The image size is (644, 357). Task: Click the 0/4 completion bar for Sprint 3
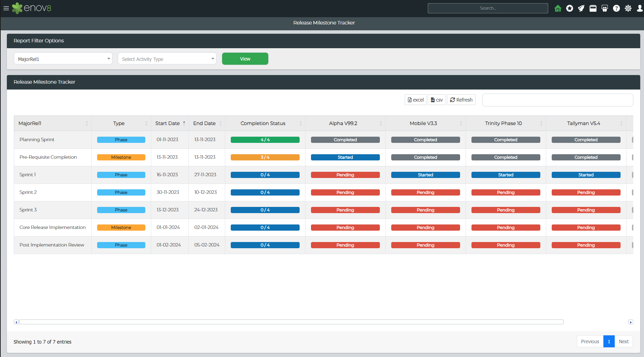click(265, 210)
